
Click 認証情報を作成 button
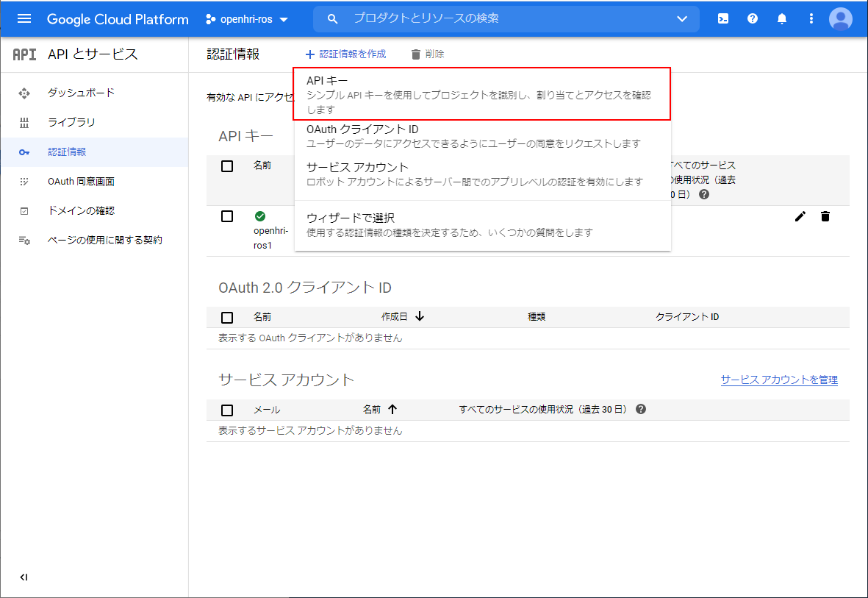[345, 54]
